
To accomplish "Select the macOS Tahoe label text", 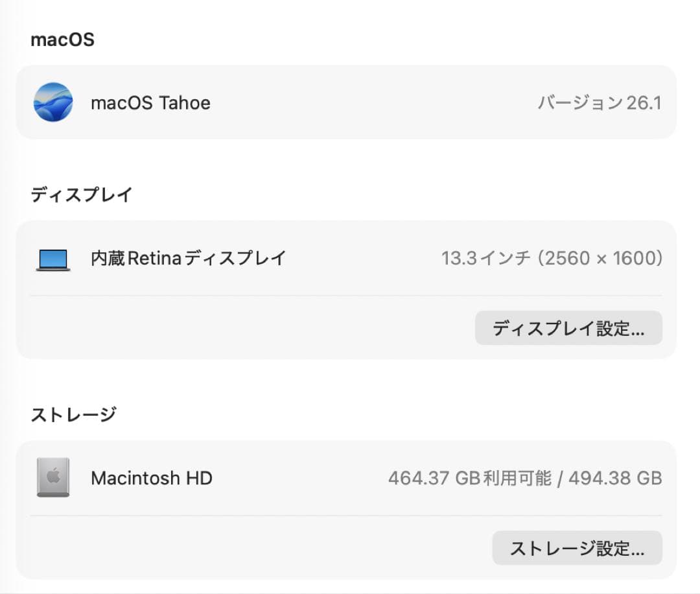I will (152, 102).
